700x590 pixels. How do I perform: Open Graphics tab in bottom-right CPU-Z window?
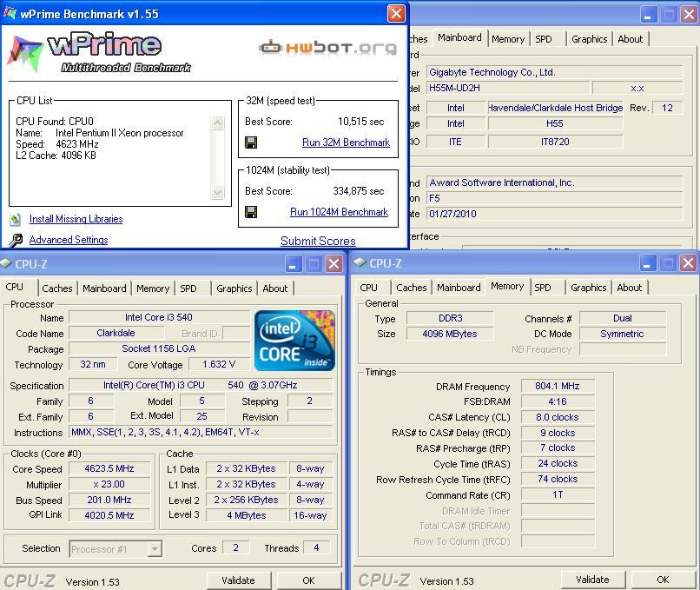588,288
